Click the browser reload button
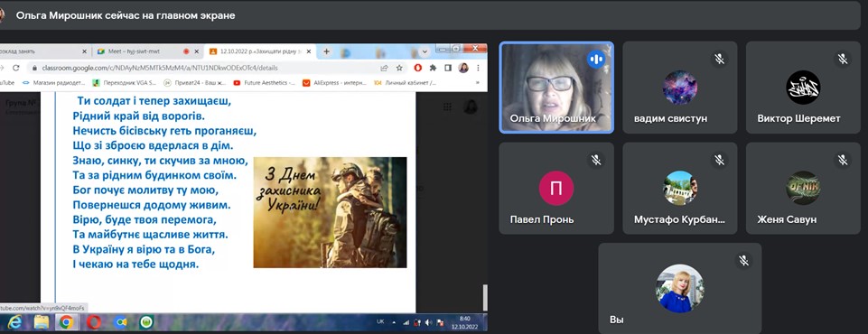868x334 pixels. (16, 68)
